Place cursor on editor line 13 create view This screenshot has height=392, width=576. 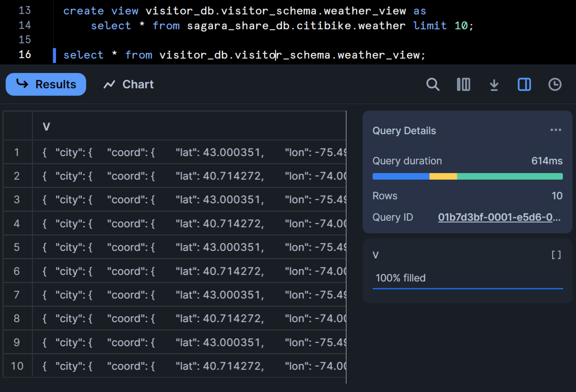click(x=245, y=11)
